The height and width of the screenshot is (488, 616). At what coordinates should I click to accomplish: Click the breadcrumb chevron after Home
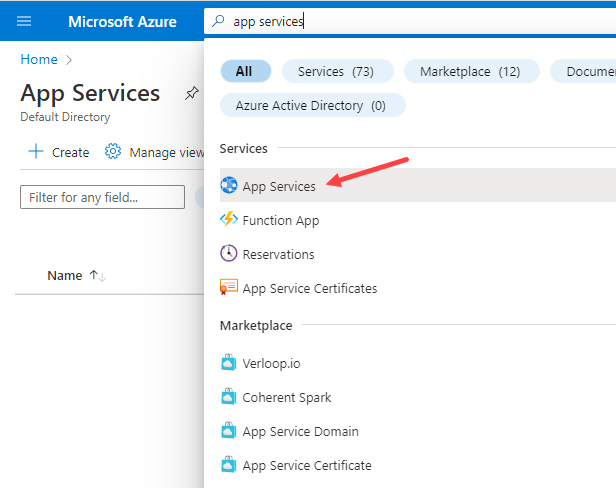click(x=69, y=60)
